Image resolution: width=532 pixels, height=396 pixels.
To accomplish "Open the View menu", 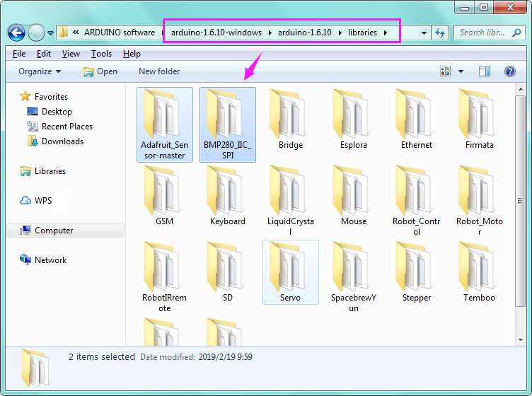I will [71, 54].
